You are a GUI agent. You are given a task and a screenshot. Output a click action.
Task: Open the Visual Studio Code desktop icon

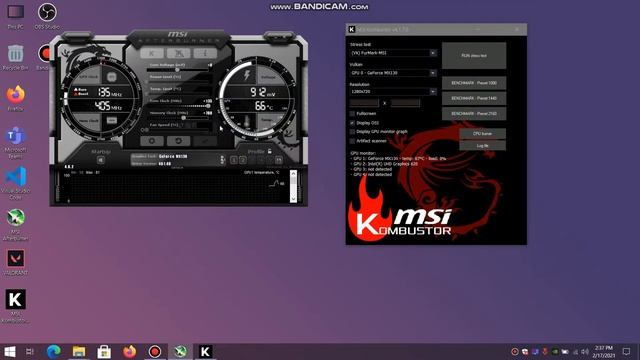click(x=16, y=183)
